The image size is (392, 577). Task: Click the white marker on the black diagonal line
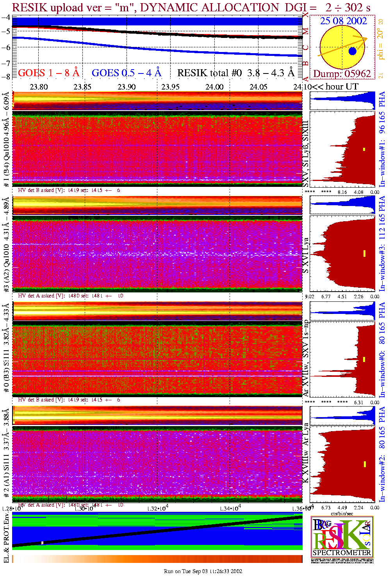pos(42,543)
